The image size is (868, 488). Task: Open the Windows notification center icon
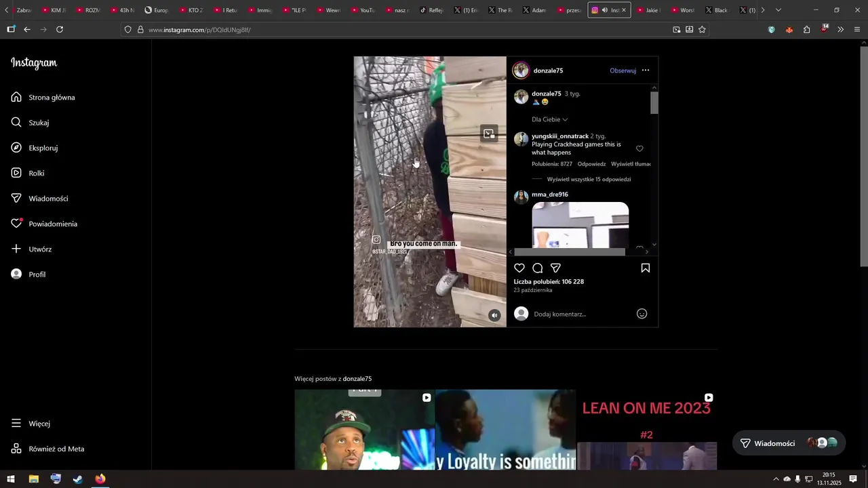[853, 479]
